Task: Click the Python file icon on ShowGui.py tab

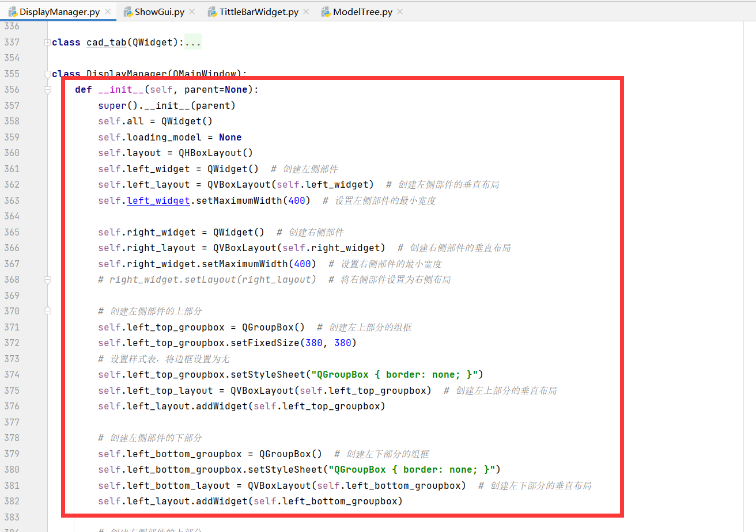Action: pyautogui.click(x=127, y=12)
